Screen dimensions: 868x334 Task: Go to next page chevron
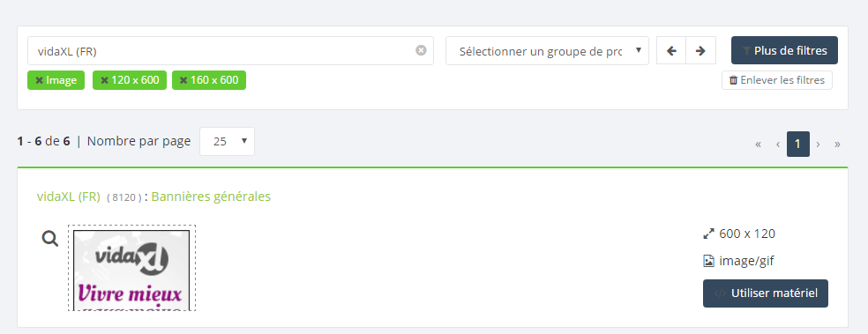coord(818,145)
